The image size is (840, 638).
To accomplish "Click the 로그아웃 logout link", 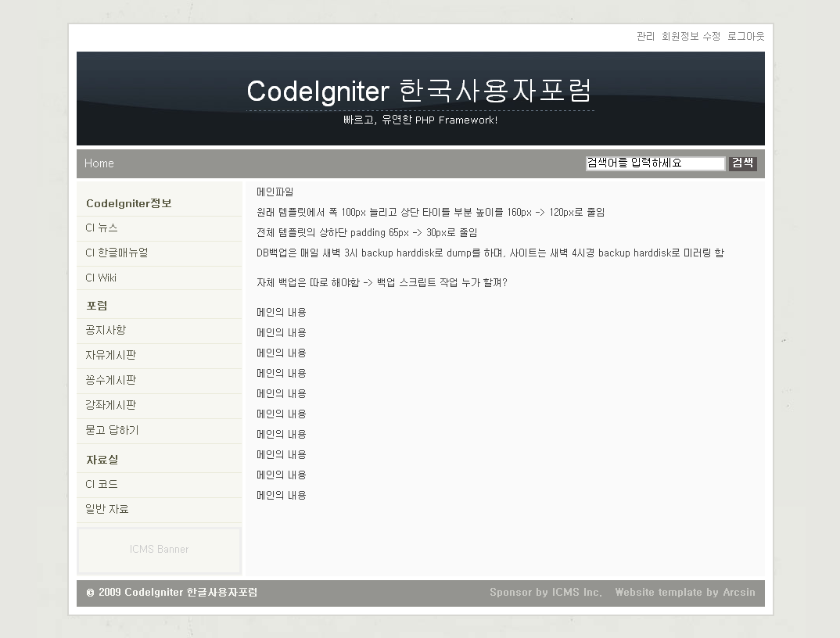I will click(x=745, y=36).
